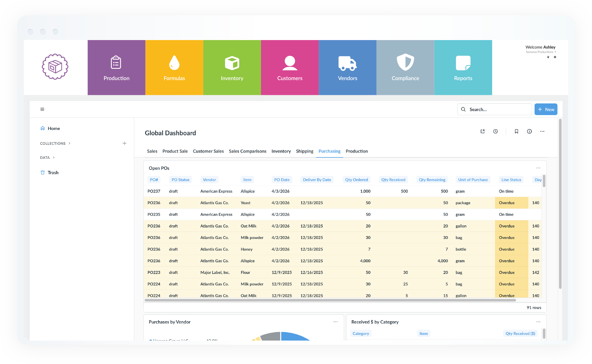Click the Yeast item cell
Image resolution: width=592 pixels, height=364 pixels.
245,203
